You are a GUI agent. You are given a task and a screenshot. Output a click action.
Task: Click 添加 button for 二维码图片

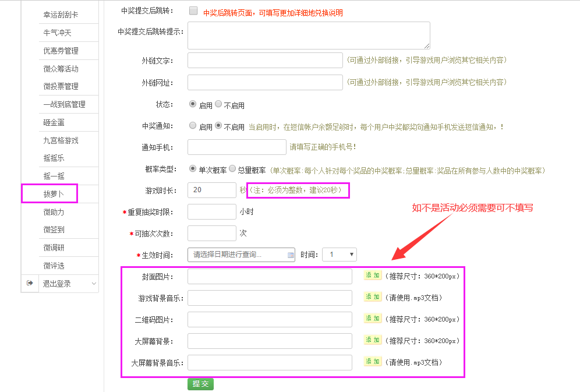[372, 319]
